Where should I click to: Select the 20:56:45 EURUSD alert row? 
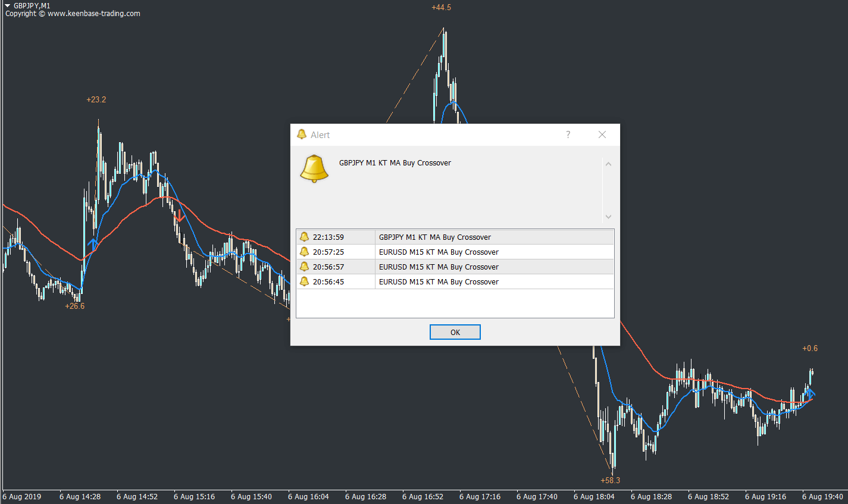pos(455,281)
